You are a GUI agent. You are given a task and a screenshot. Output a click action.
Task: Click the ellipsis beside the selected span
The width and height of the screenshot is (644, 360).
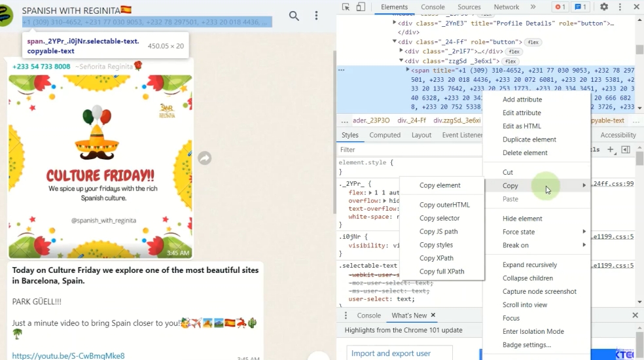(x=341, y=70)
